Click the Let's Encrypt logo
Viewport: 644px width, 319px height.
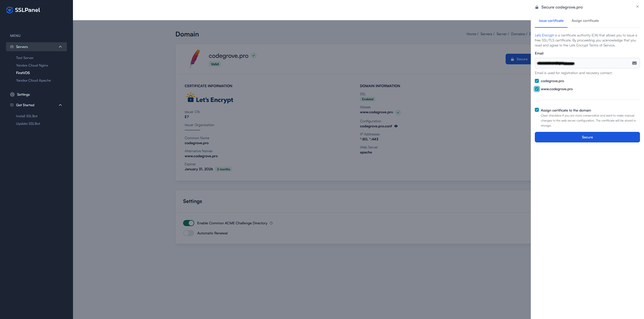pyautogui.click(x=210, y=98)
